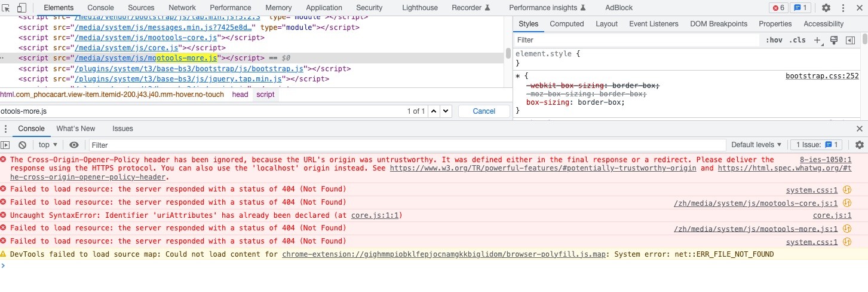The height and width of the screenshot is (292, 868).
Task: Open the bootstrap.css:252 source link
Action: point(822,76)
